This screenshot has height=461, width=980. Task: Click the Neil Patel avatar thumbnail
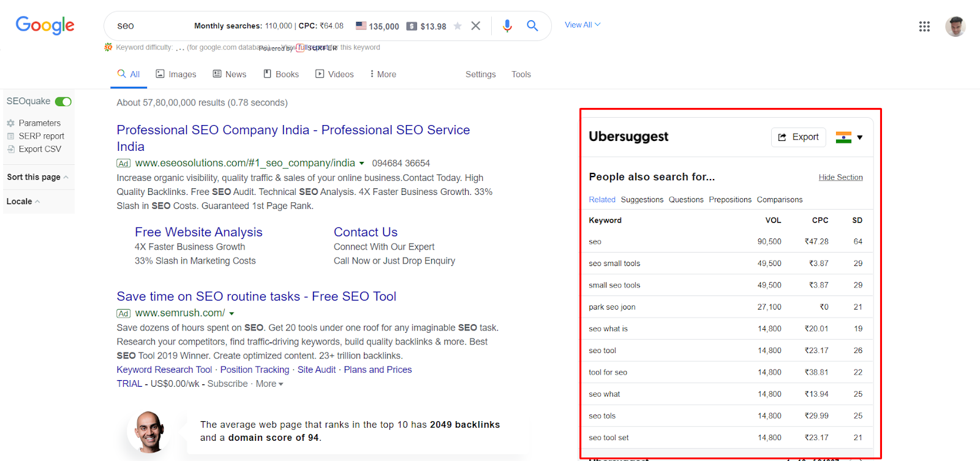click(148, 432)
